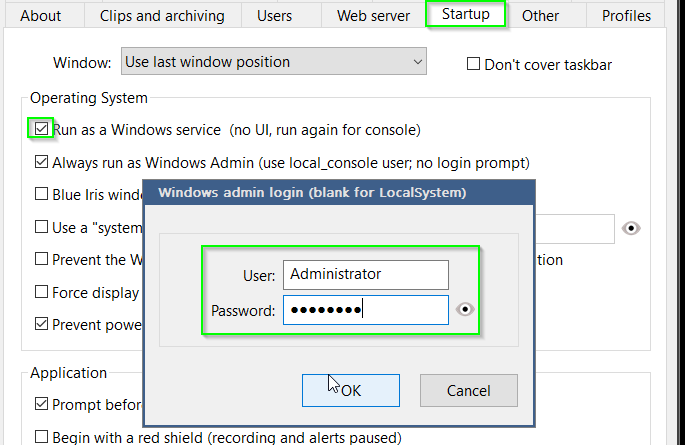Viewport: 685px width, 445px height.
Task: Toggle Run as a Windows service checkbox
Action: point(41,128)
